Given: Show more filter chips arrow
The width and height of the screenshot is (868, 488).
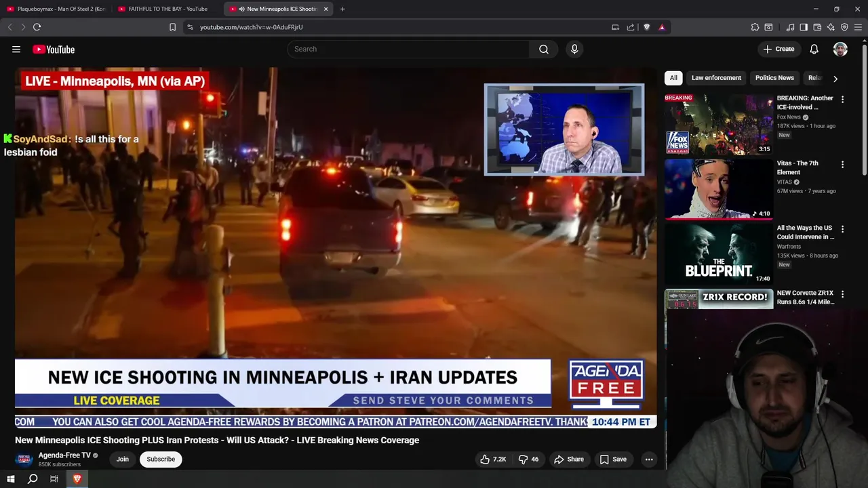Looking at the screenshot, I should pyautogui.click(x=835, y=79).
